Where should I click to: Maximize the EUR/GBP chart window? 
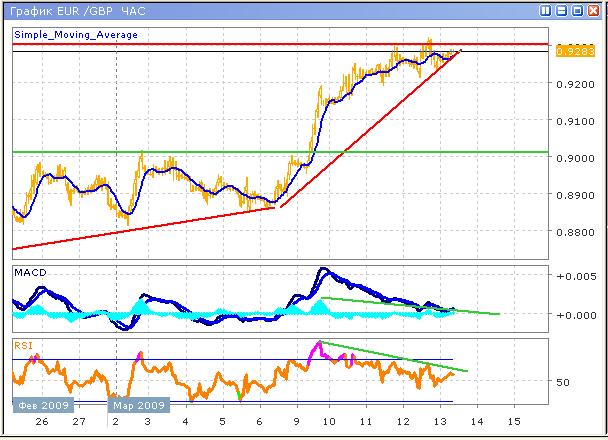tap(578, 10)
